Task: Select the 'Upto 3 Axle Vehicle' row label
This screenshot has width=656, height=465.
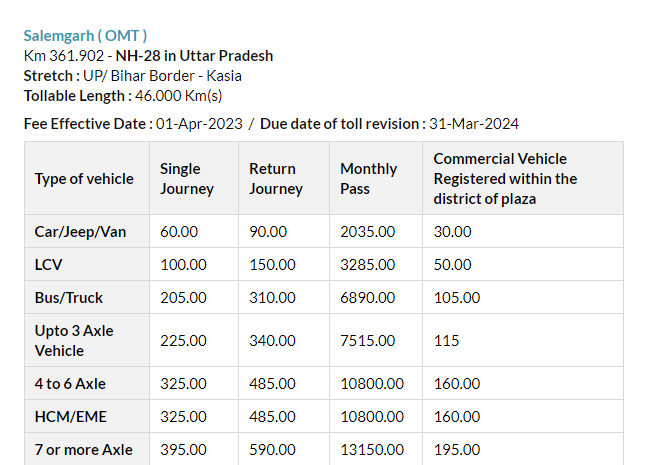Action: (73, 340)
